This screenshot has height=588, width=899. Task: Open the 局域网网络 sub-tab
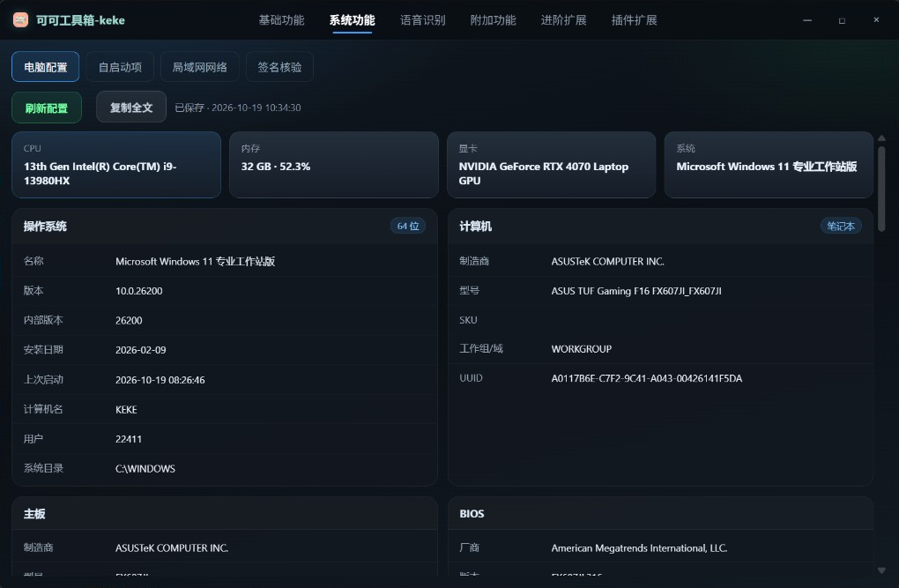(x=199, y=67)
